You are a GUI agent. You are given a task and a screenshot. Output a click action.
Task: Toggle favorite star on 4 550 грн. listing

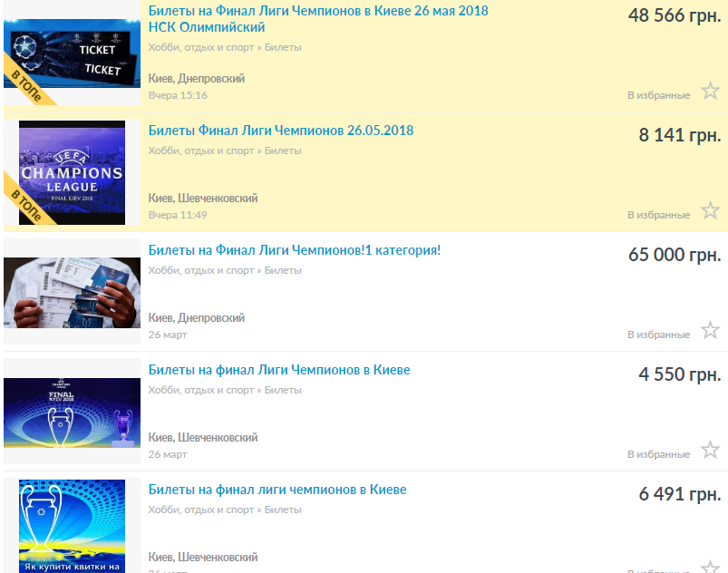click(x=710, y=450)
